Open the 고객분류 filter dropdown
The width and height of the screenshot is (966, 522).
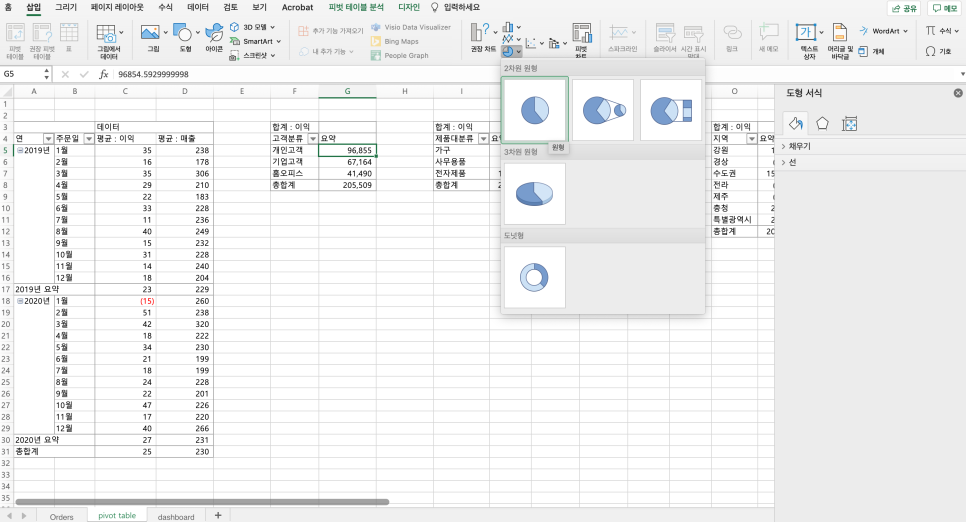313,139
